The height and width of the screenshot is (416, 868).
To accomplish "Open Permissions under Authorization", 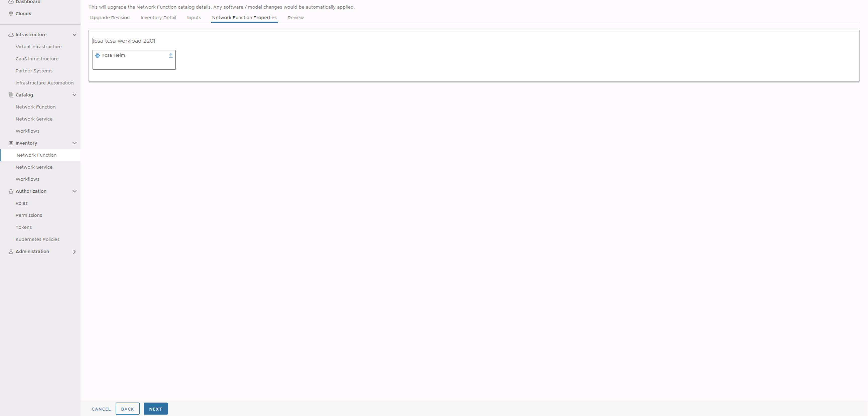I will click(x=29, y=215).
